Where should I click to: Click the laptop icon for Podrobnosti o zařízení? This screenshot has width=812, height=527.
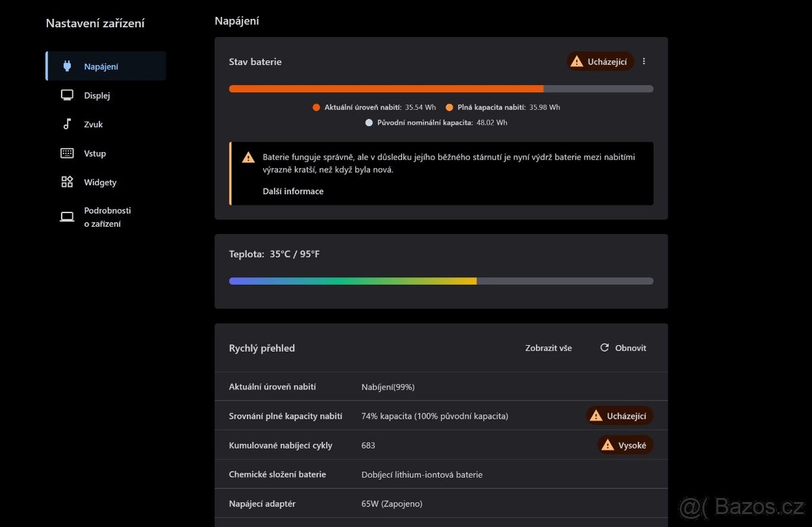(67, 217)
